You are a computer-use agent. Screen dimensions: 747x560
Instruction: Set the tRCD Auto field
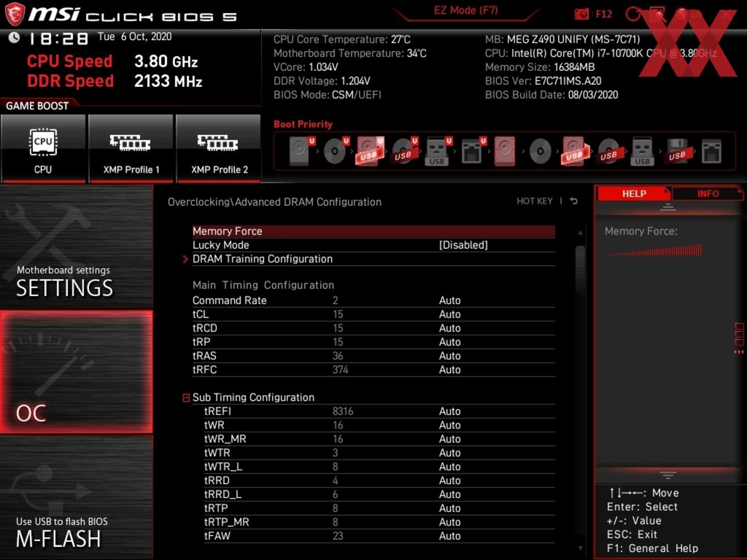coord(450,328)
